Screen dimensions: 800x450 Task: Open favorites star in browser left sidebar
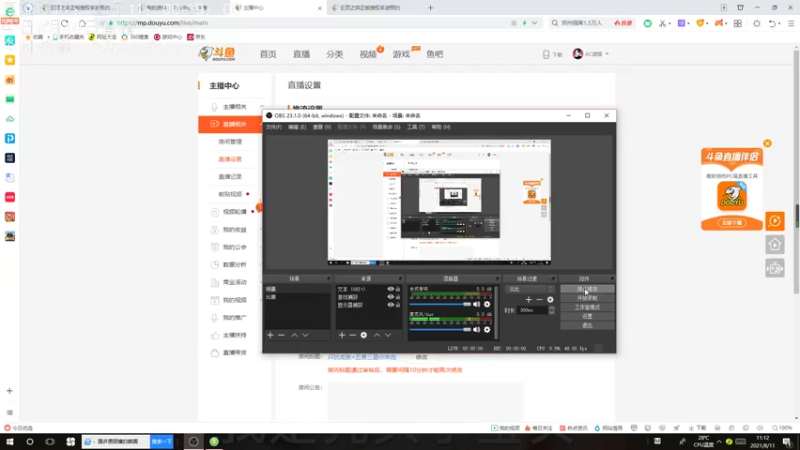pos(10,60)
